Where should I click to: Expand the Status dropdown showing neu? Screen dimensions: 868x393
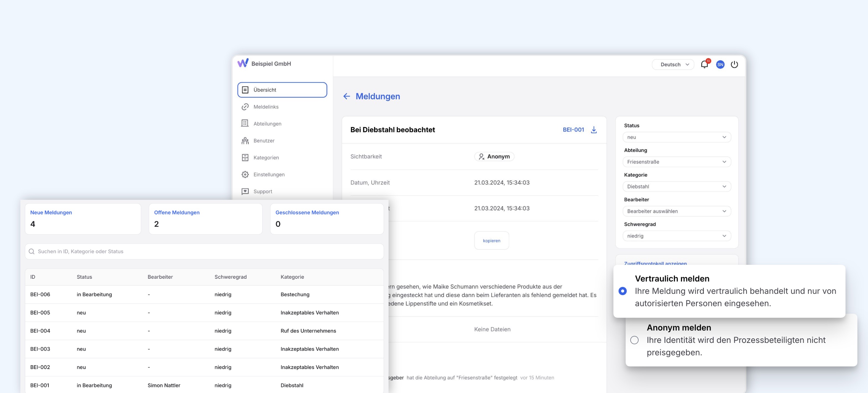pos(676,137)
